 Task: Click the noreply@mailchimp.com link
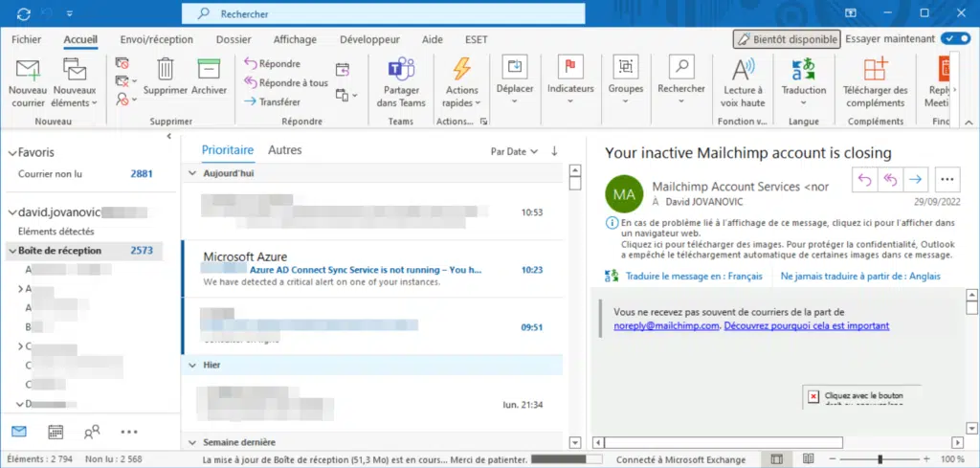(666, 325)
